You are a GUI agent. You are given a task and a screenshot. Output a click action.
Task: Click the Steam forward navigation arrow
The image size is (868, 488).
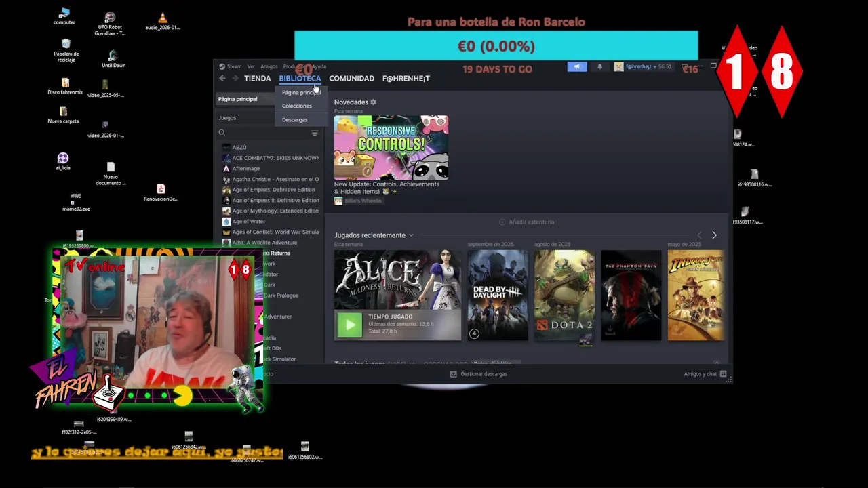click(x=235, y=79)
